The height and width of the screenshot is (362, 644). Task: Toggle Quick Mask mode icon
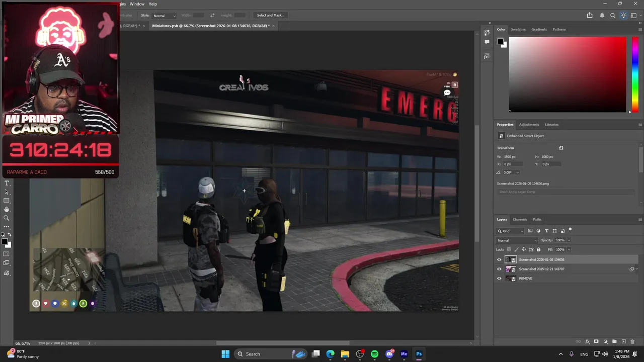pyautogui.click(x=7, y=254)
